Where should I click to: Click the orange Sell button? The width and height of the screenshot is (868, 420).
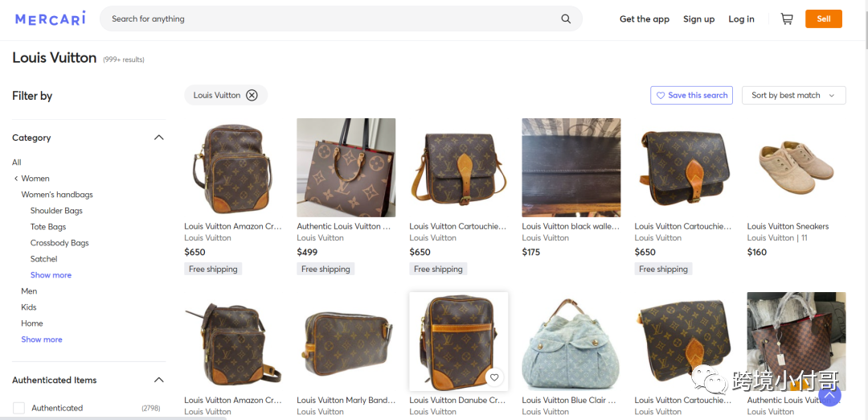[x=824, y=19]
